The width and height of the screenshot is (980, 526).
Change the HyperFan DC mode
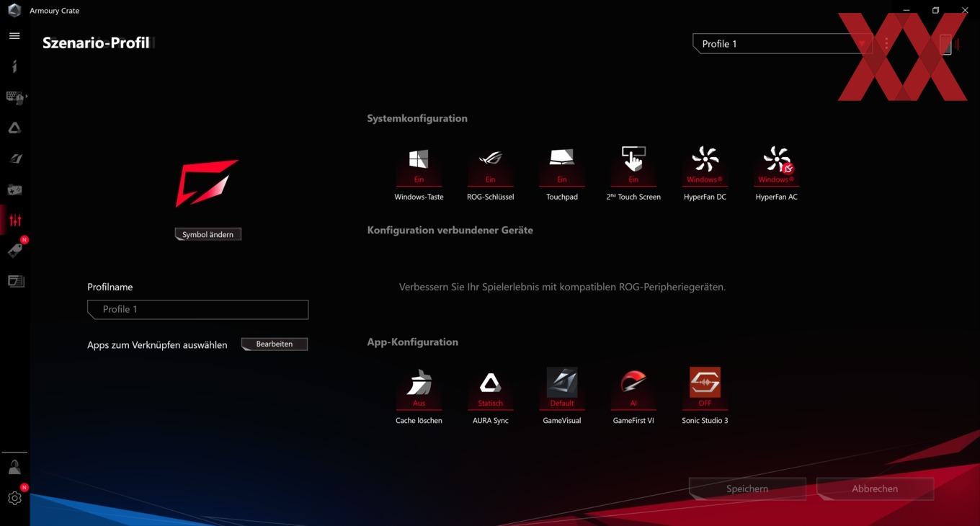[x=705, y=166]
